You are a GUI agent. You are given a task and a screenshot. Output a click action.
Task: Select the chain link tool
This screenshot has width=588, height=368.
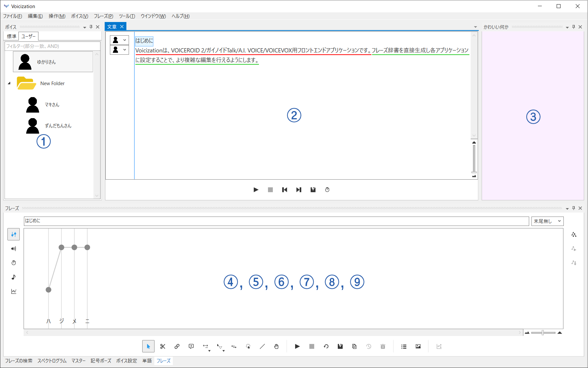[177, 346]
